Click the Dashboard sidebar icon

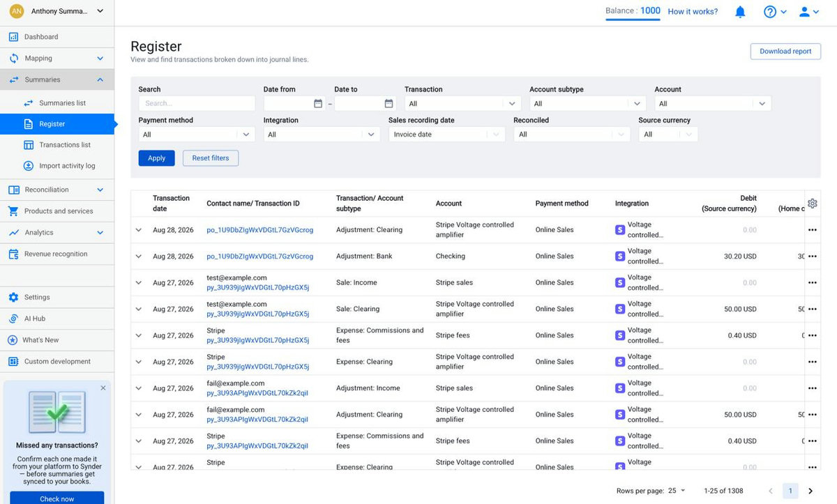pyautogui.click(x=13, y=37)
